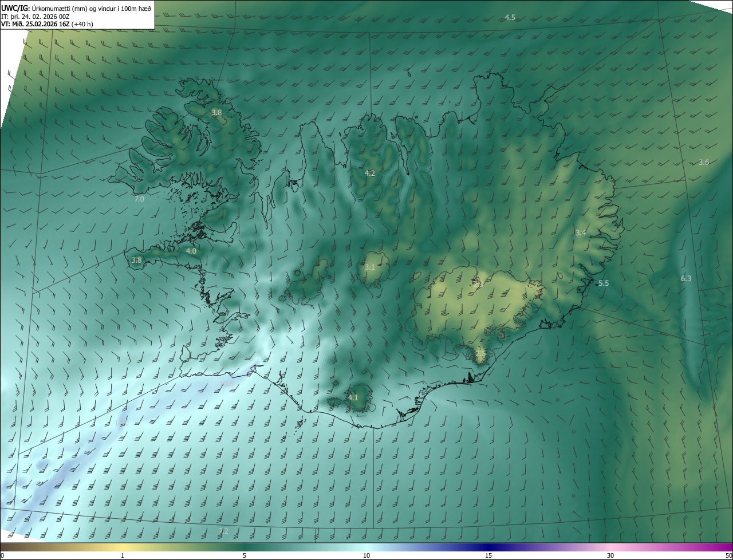
Task: Click the 50 tick label on the colour scale
Action: coord(728,555)
